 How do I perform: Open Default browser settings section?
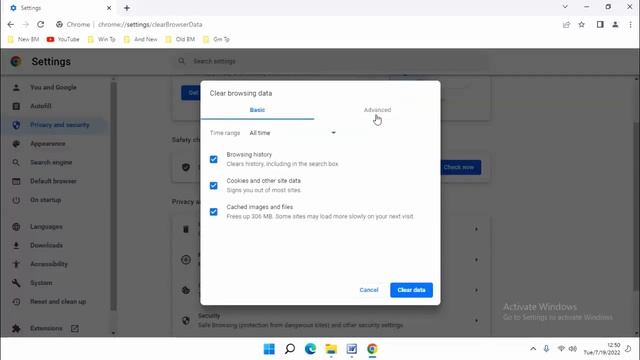(53, 181)
